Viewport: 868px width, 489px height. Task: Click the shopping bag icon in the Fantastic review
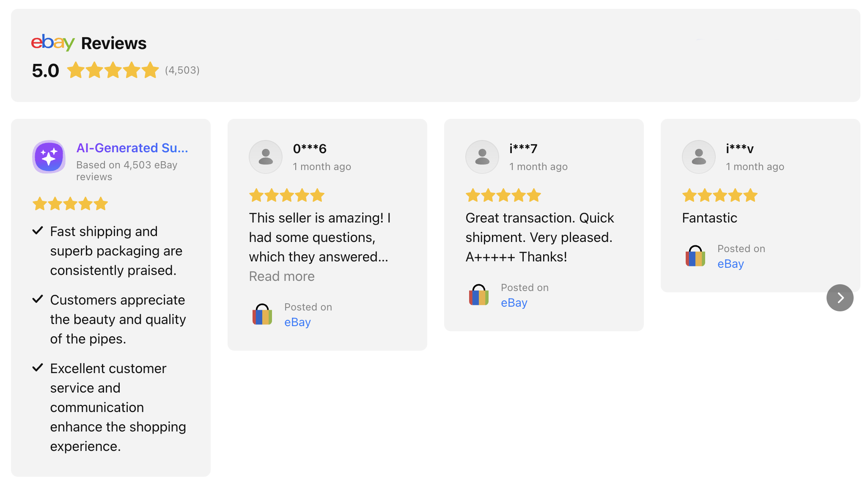(695, 256)
